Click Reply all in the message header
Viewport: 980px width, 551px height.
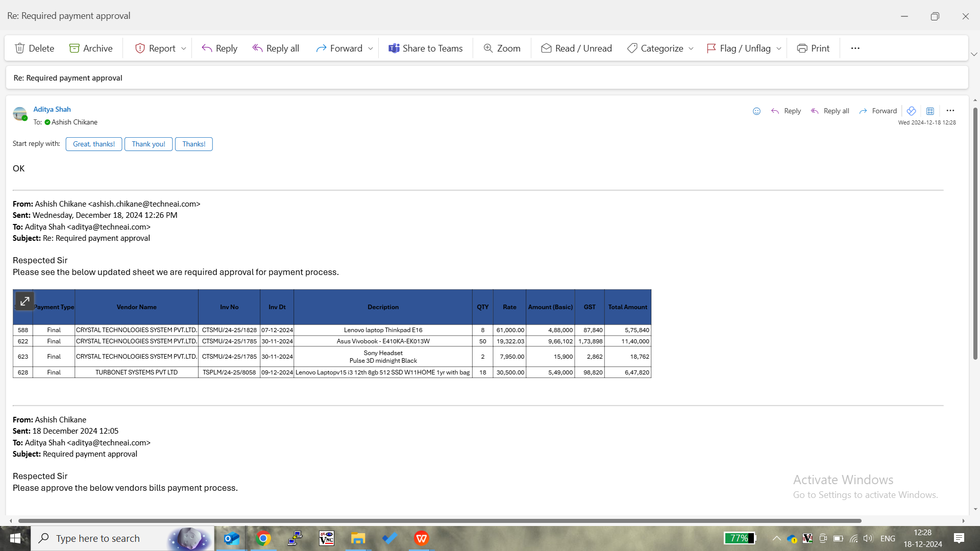[830, 111]
